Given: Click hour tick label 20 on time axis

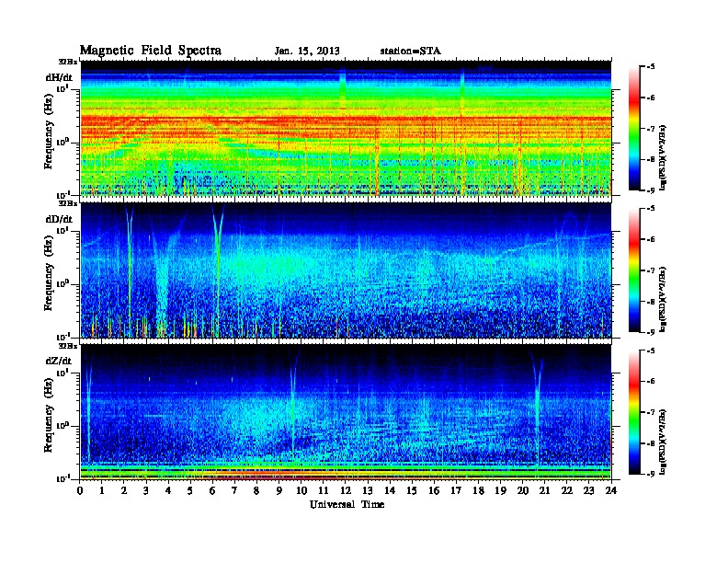Looking at the screenshot, I should (x=523, y=490).
